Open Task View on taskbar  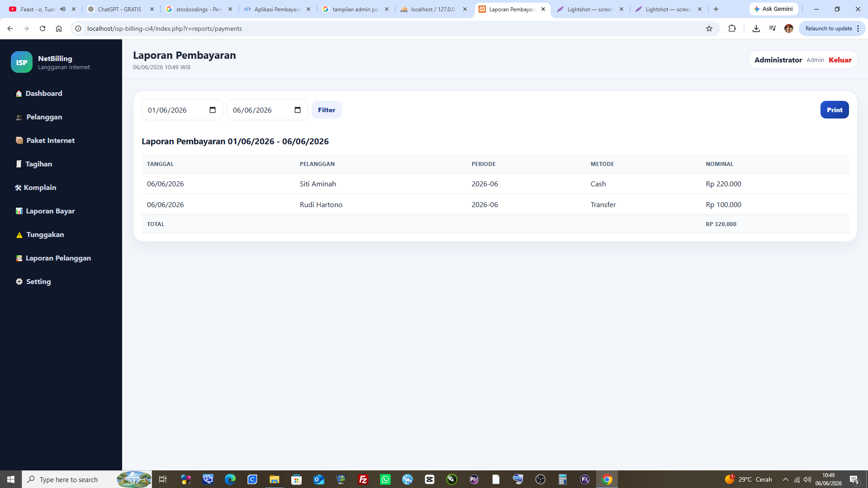pyautogui.click(x=163, y=479)
